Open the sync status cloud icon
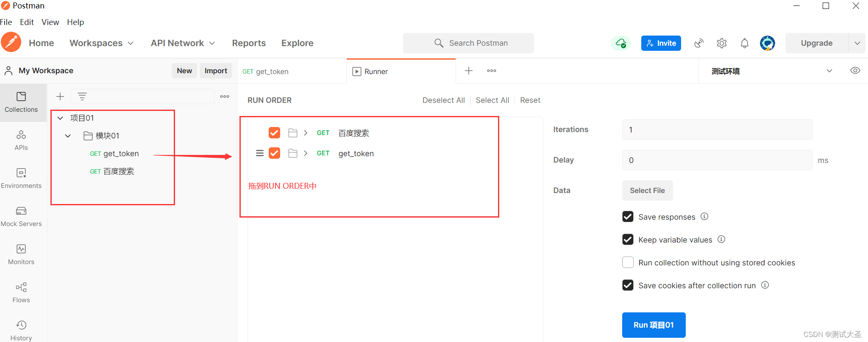The height and width of the screenshot is (342, 868). pyautogui.click(x=621, y=43)
